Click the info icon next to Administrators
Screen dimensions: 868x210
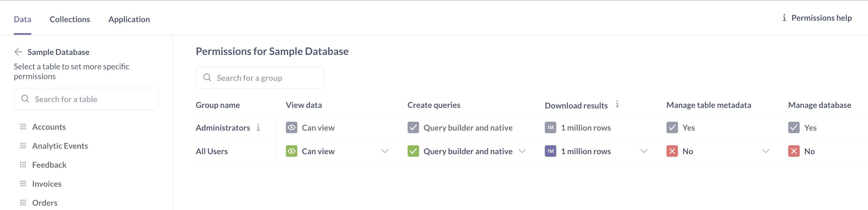(x=258, y=127)
